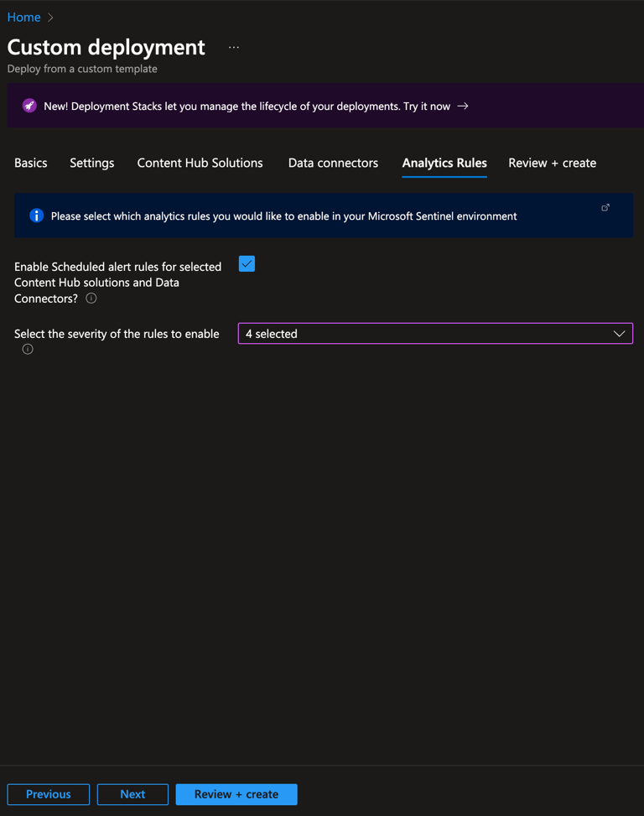The image size is (644, 816).
Task: Expand severity dropdown via chevron arrow
Action: (x=619, y=334)
